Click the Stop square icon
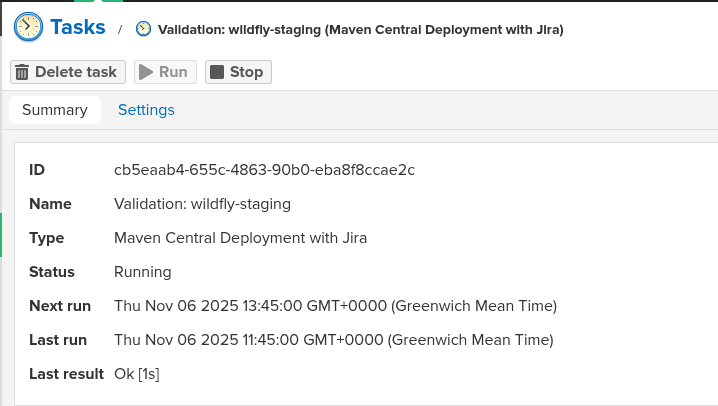The height and width of the screenshot is (406, 718). click(217, 72)
